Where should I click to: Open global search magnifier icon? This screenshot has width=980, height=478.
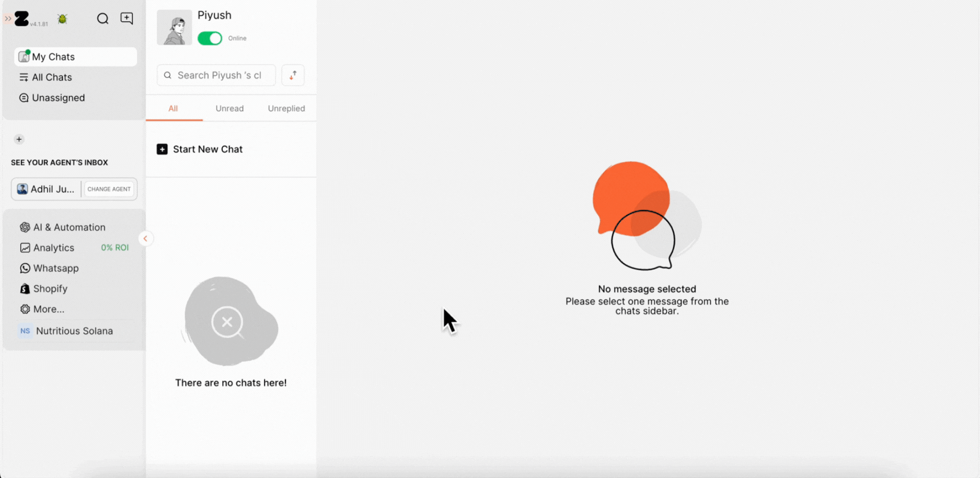tap(102, 19)
